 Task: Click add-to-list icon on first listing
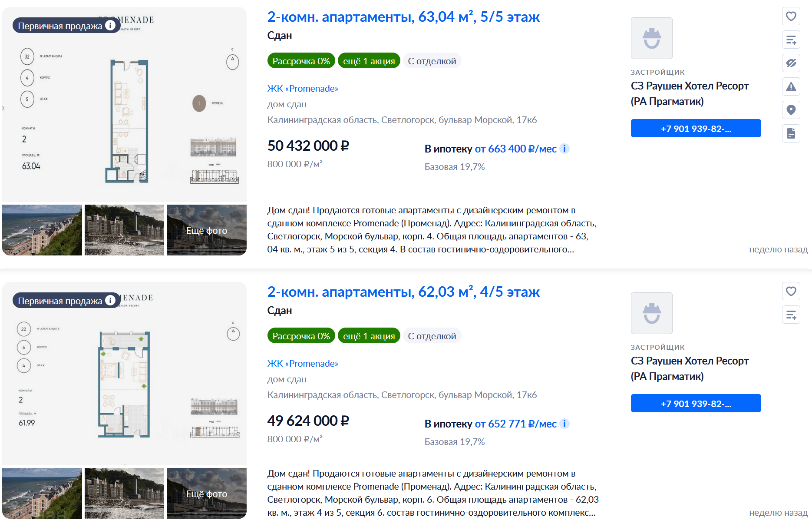click(791, 40)
